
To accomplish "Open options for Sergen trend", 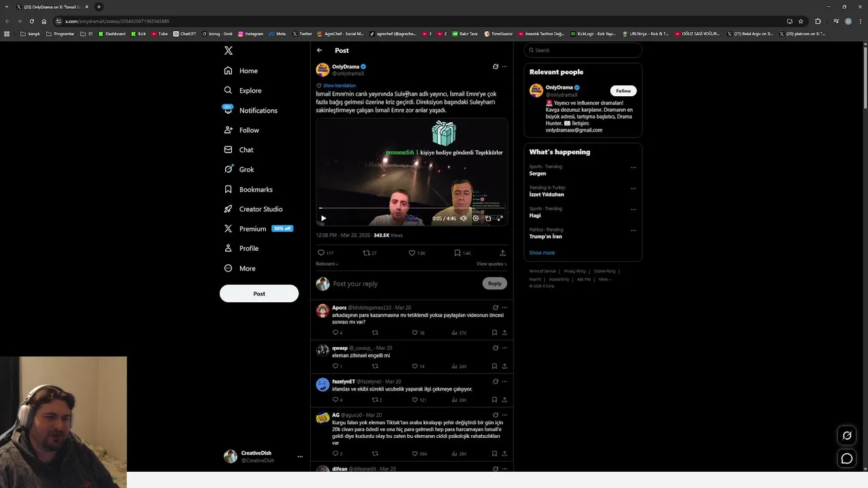I will [633, 167].
